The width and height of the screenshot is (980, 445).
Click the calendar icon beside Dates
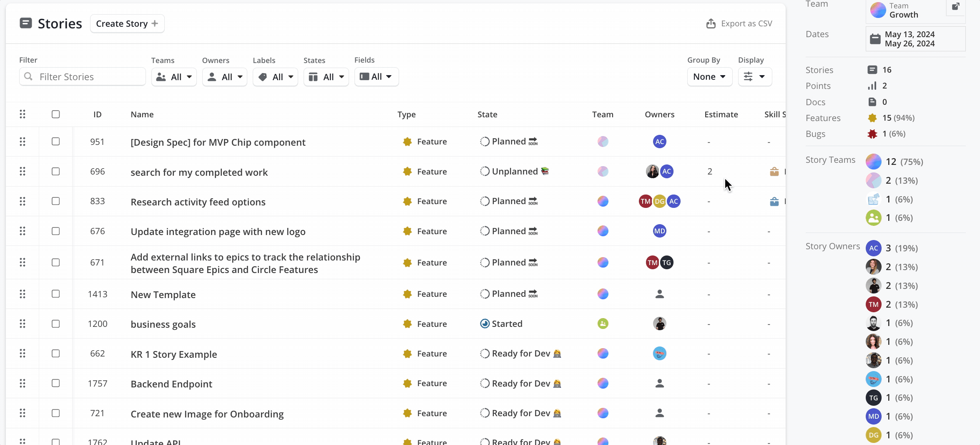[875, 39]
